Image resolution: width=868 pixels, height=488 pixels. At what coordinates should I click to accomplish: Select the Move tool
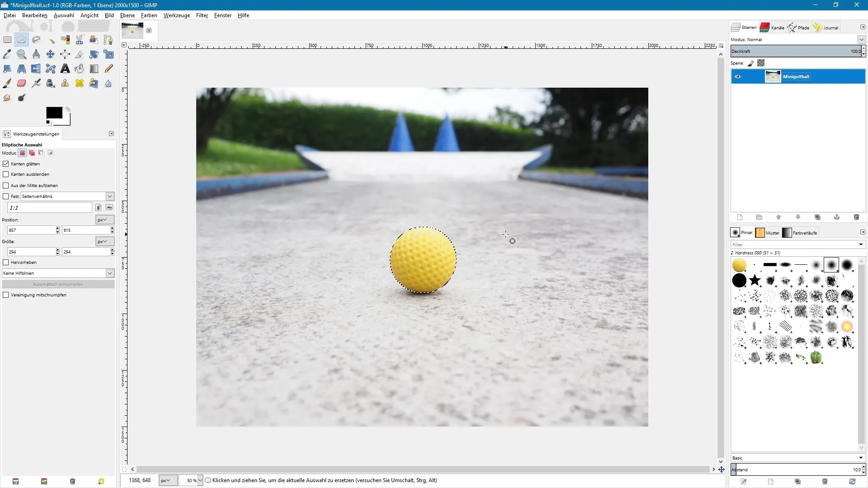coord(51,54)
